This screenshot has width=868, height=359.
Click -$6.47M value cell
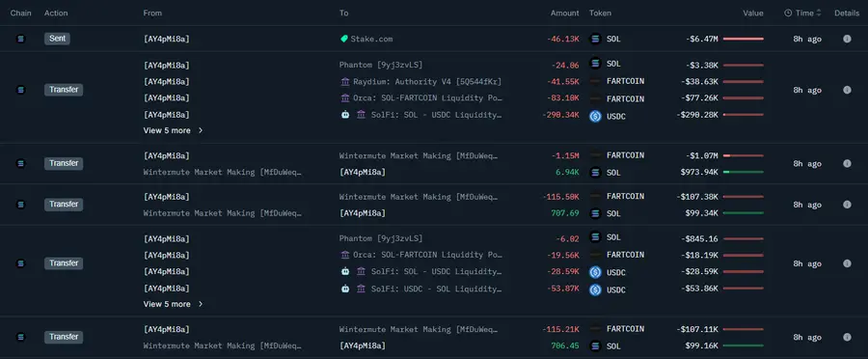coord(702,39)
